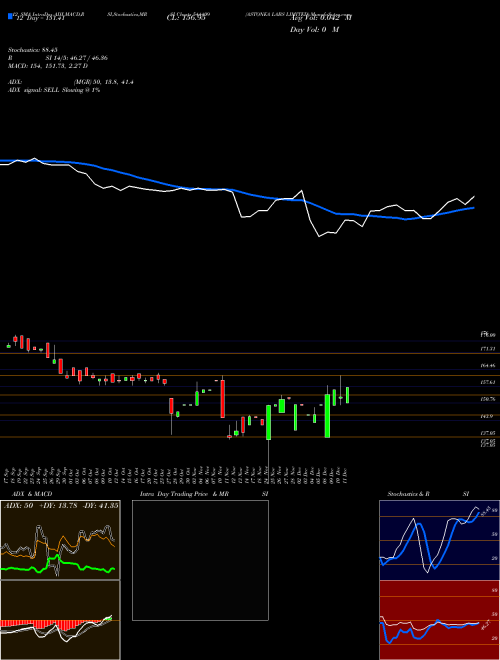Viewport: 500px width, 660px height.
Task: Open the red-background RSI chart
Action: (439, 620)
